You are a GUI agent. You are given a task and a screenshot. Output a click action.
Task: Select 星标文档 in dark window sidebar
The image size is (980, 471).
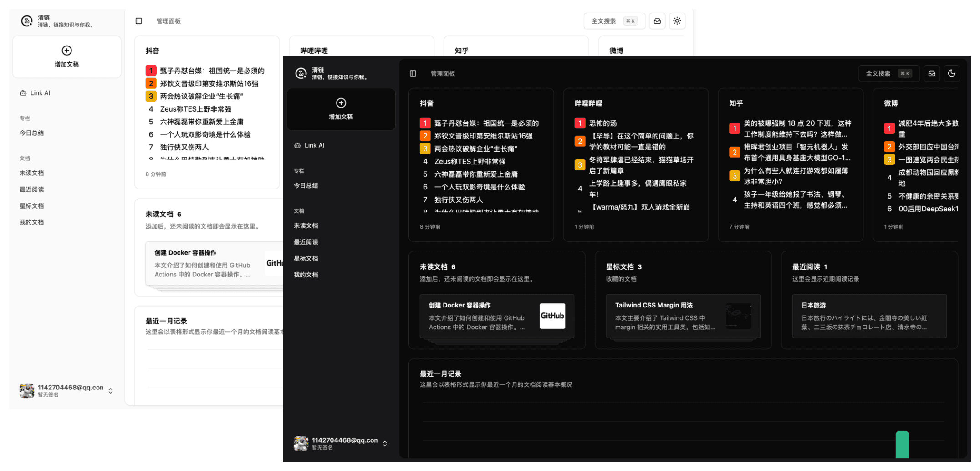tap(306, 258)
